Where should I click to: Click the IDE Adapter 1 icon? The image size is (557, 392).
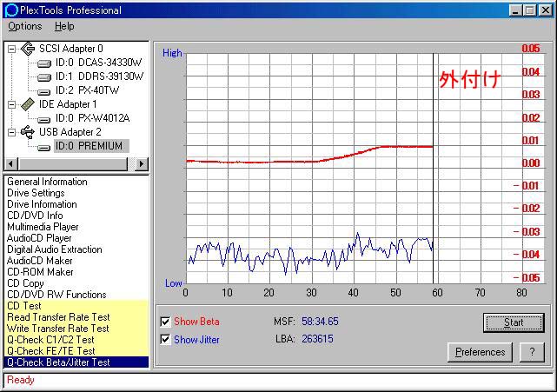click(x=28, y=104)
